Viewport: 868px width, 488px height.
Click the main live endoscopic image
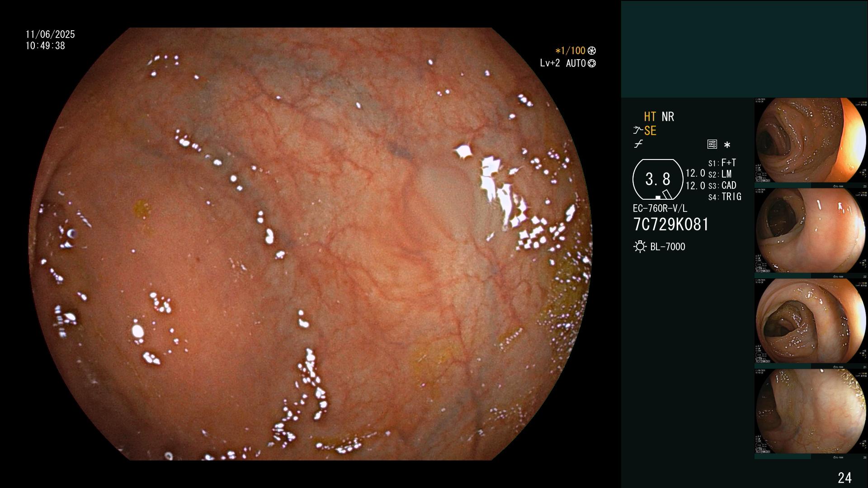click(311, 244)
